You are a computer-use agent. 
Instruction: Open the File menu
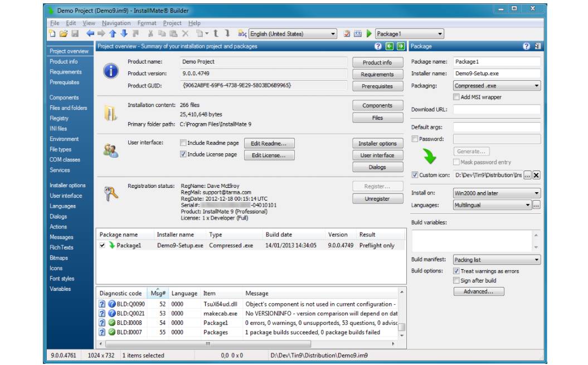point(55,23)
